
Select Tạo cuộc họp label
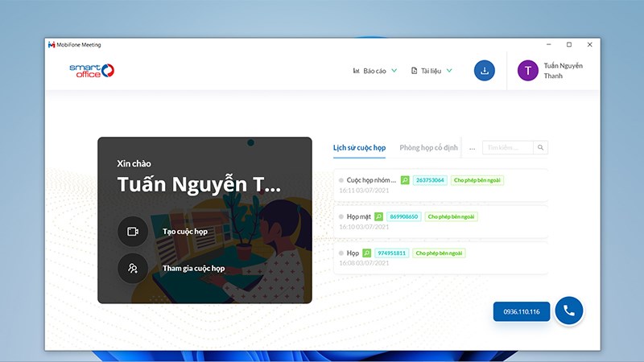185,232
